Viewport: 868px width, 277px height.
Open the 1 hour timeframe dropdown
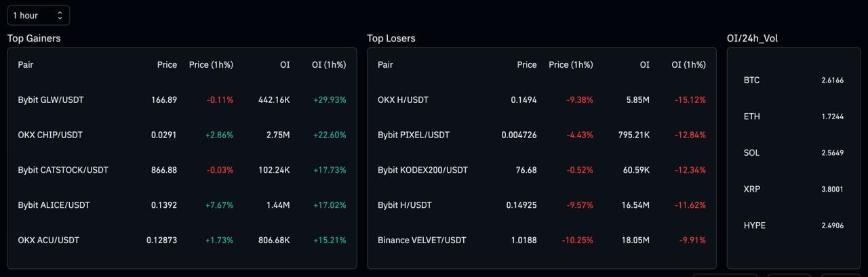tap(38, 15)
